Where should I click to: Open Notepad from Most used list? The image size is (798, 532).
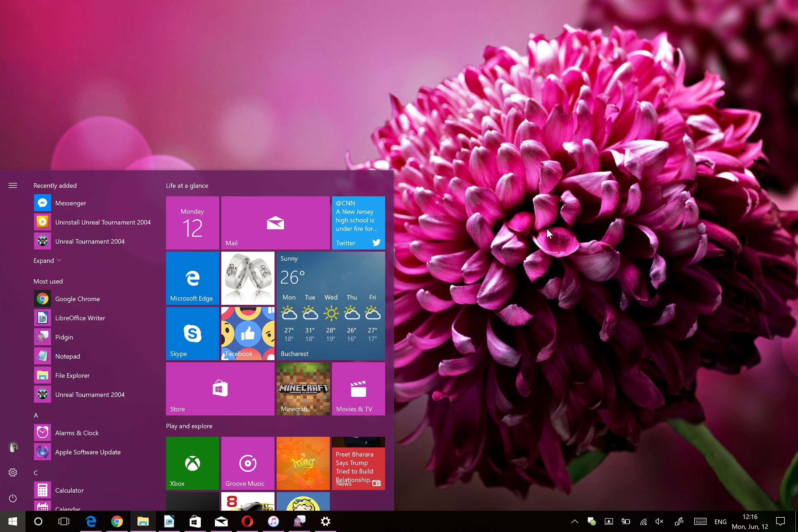pyautogui.click(x=68, y=356)
